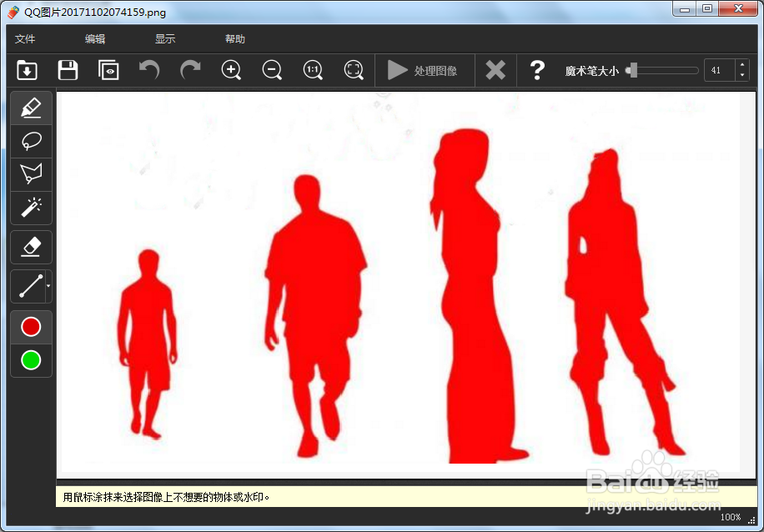Close the application window
Viewport: 764px width, 532px height.
[x=739, y=9]
